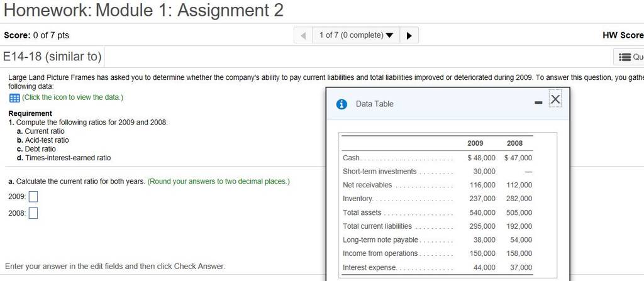644x281 pixels.
Task: Click the Total current liabilities row
Action: [438, 226]
